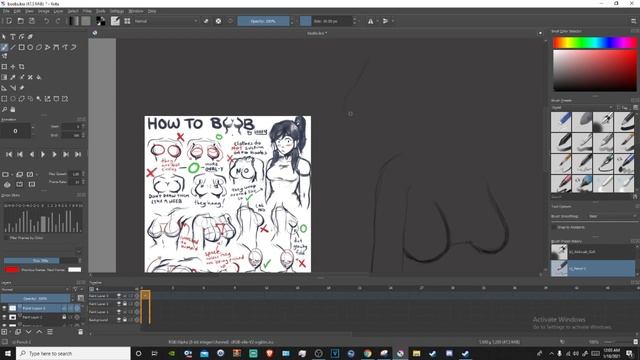The height and width of the screenshot is (360, 640).
Task: Delete the selected layer in Layers panel
Action: tap(80, 332)
